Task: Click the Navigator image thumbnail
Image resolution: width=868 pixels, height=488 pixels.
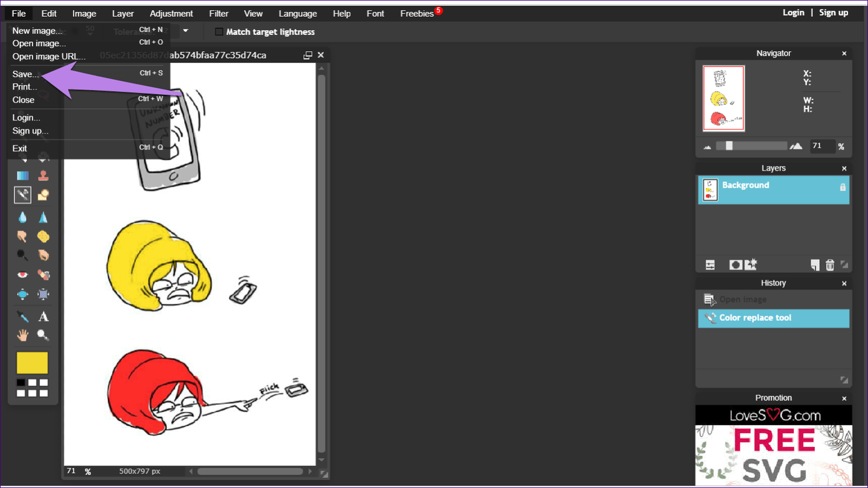Action: pyautogui.click(x=724, y=99)
